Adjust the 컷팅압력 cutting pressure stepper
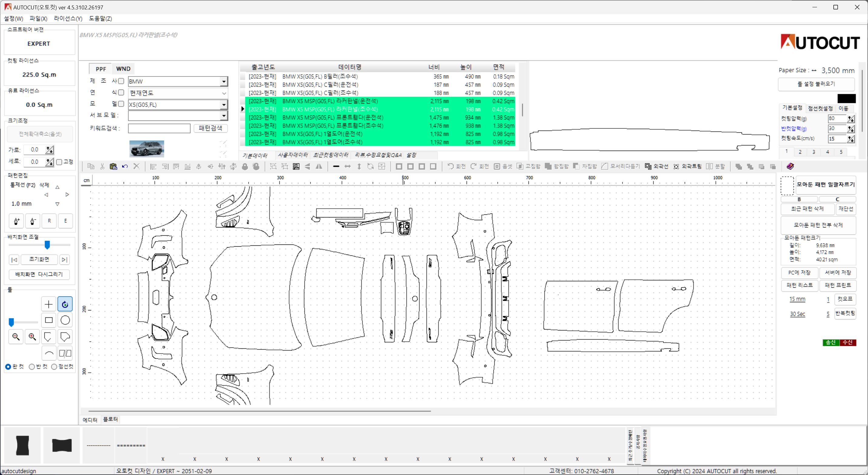The width and height of the screenshot is (868, 475). click(851, 119)
